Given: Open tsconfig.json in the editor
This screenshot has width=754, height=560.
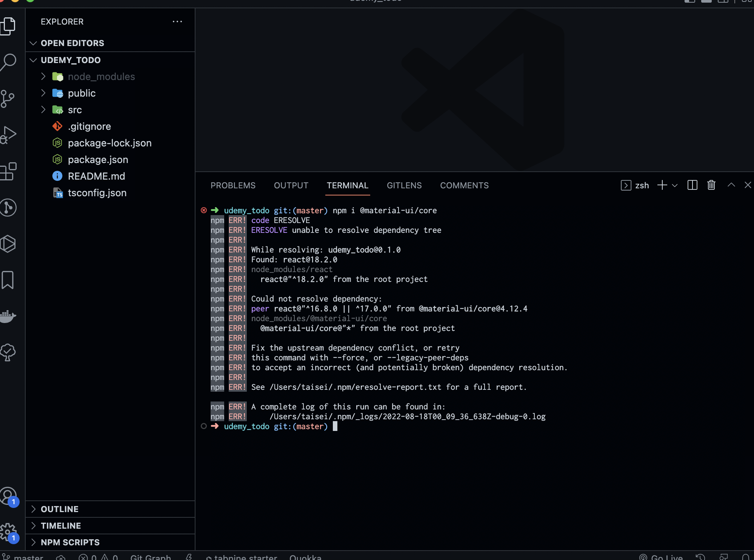Looking at the screenshot, I should pyautogui.click(x=97, y=193).
